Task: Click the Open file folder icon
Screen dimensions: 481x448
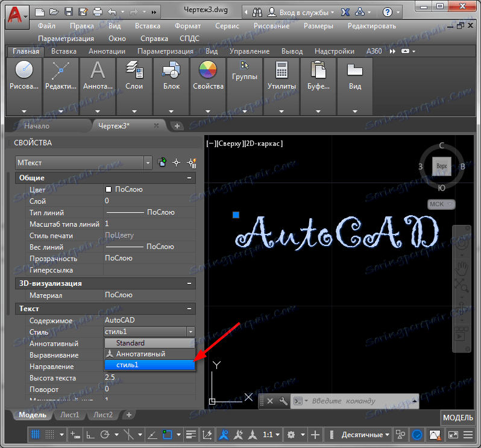Action: 54,12
